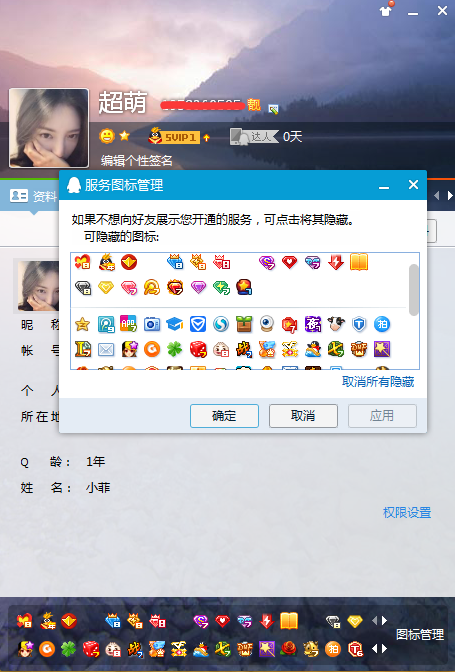Image resolution: width=455 pixels, height=672 pixels.
Task: Click the envelope mail icon in dialog
Action: click(x=106, y=350)
